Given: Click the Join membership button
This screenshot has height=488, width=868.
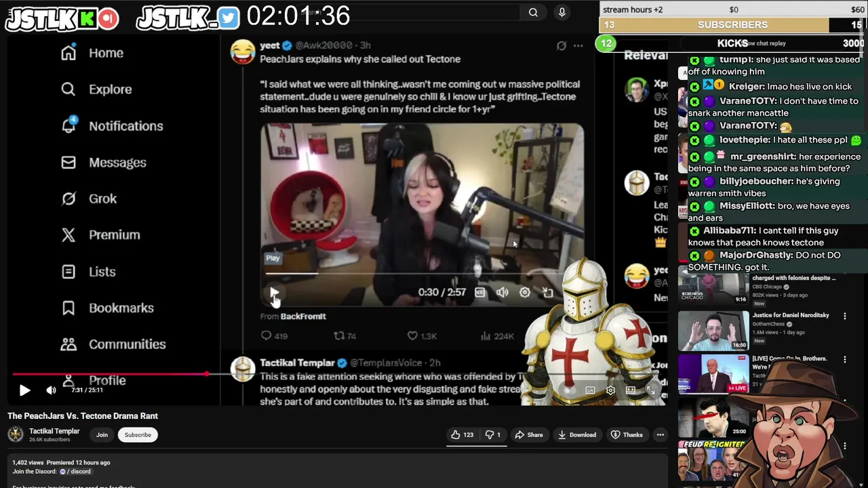Looking at the screenshot, I should (x=102, y=435).
